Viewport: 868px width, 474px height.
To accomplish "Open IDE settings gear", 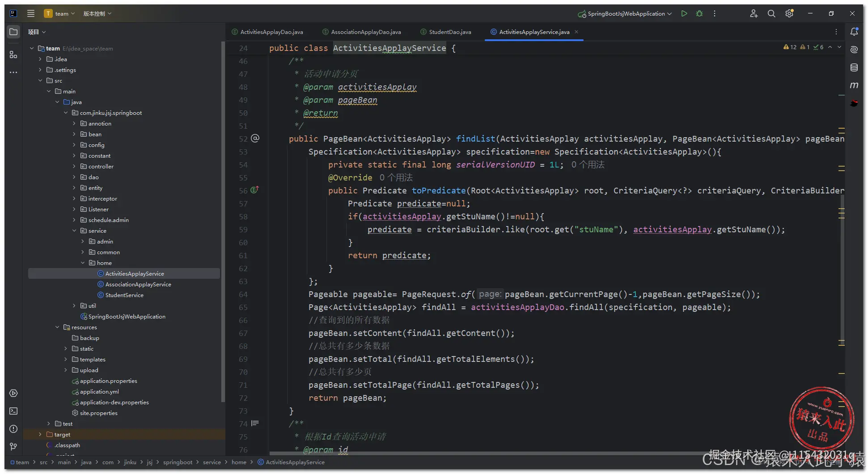I will pos(789,13).
